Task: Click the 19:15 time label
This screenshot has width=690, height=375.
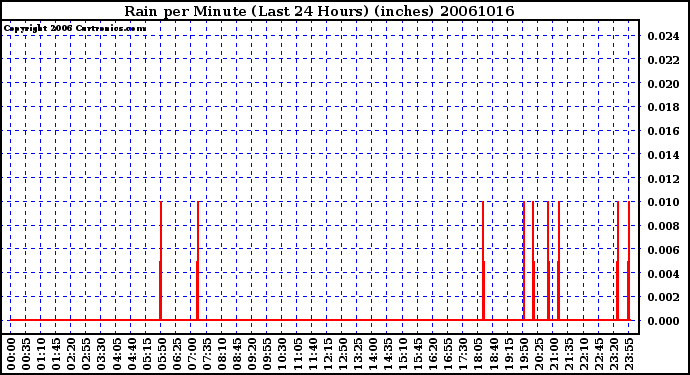Action: pyautogui.click(x=507, y=354)
